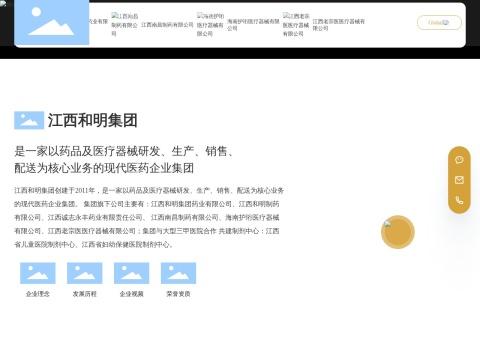Click broken image for 江西南昌制药有限公司
The height and width of the screenshot is (360, 480).
click(124, 25)
